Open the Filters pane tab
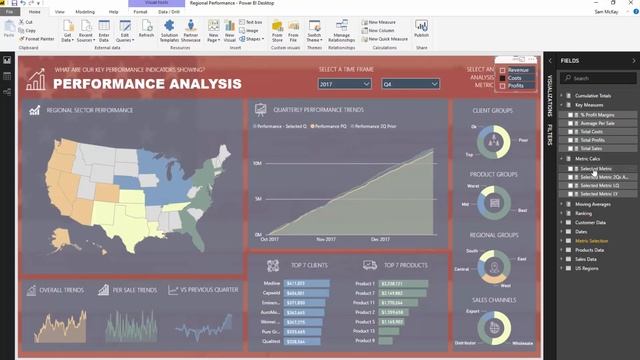This screenshot has width=640, height=360. coord(549,135)
